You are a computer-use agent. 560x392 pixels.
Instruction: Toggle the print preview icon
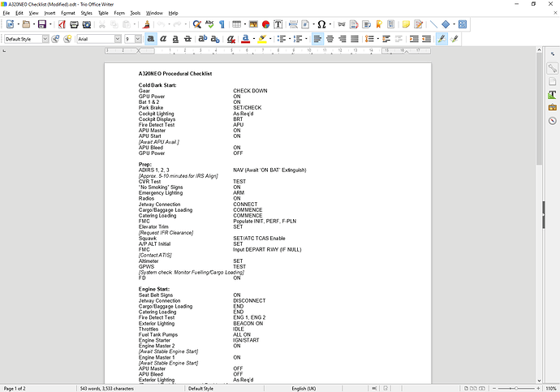coord(87,24)
